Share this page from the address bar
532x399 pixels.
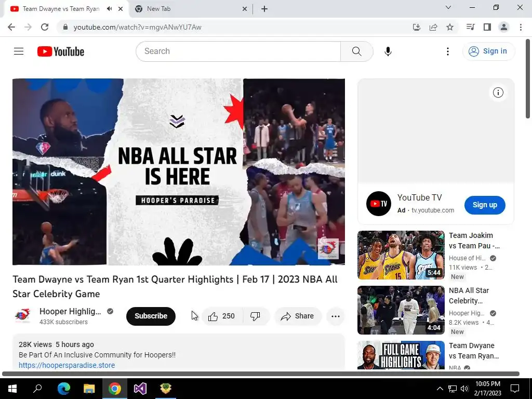tap(433, 27)
